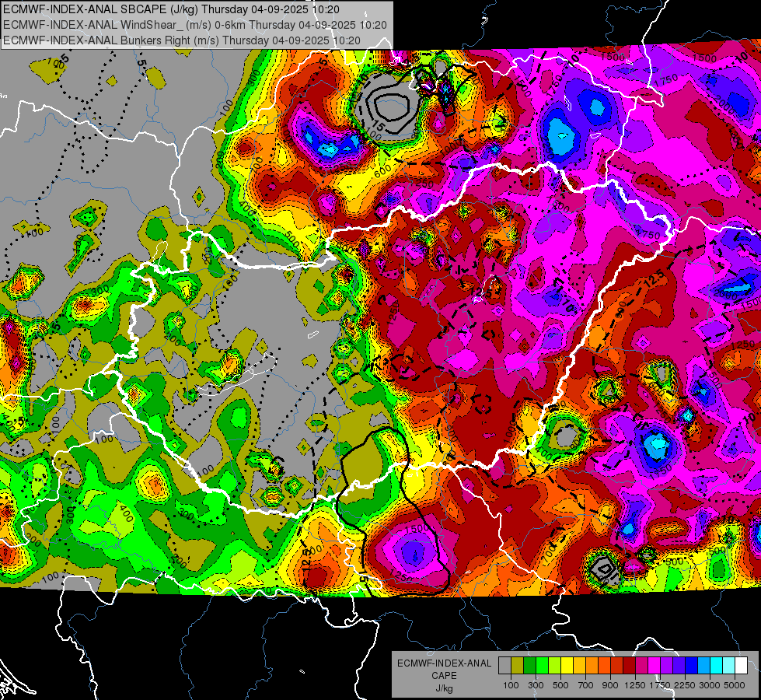This screenshot has width=761, height=700.
Task: Click the 900 value under the legend
Action: (610, 685)
